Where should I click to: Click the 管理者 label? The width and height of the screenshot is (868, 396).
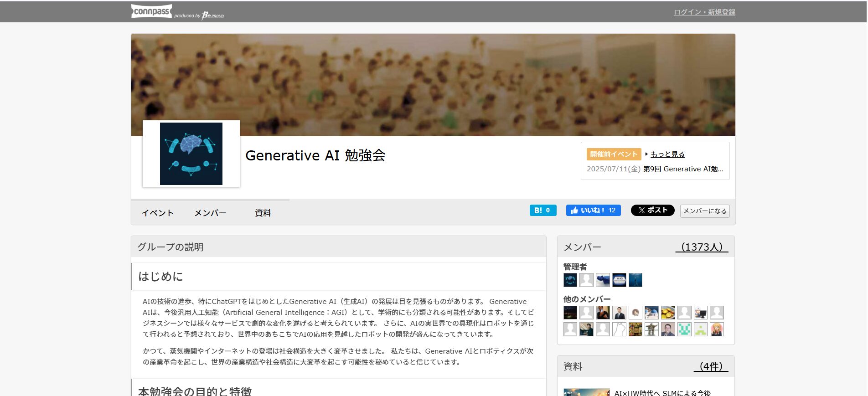pyautogui.click(x=575, y=267)
